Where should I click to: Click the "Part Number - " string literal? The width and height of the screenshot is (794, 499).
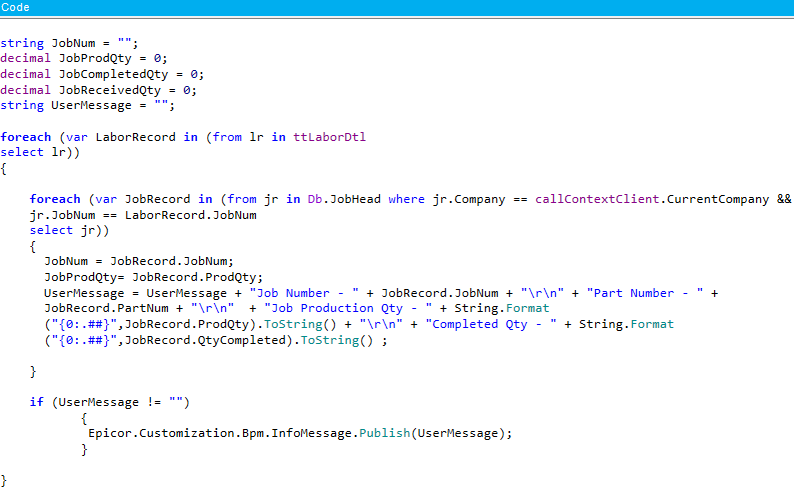click(645, 293)
